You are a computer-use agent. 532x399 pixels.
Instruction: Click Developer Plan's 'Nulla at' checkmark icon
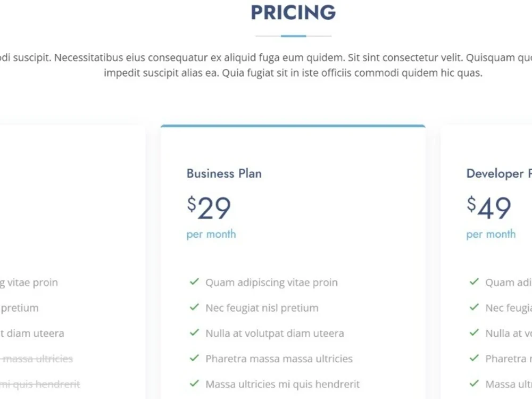pyautogui.click(x=474, y=332)
